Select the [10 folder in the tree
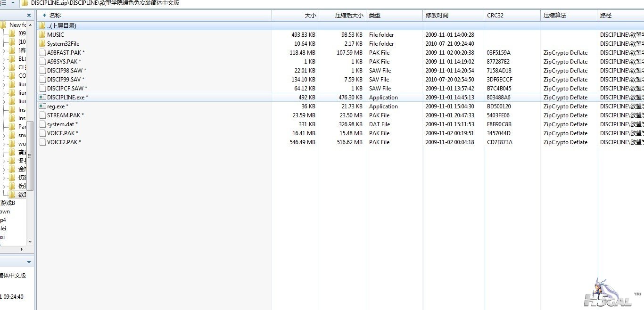The image size is (644, 310). (22, 42)
